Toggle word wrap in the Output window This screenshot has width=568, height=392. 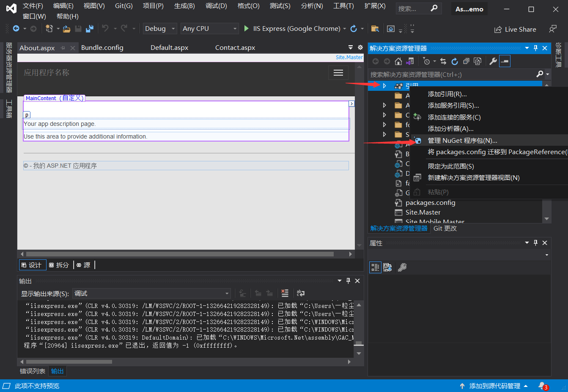click(300, 293)
